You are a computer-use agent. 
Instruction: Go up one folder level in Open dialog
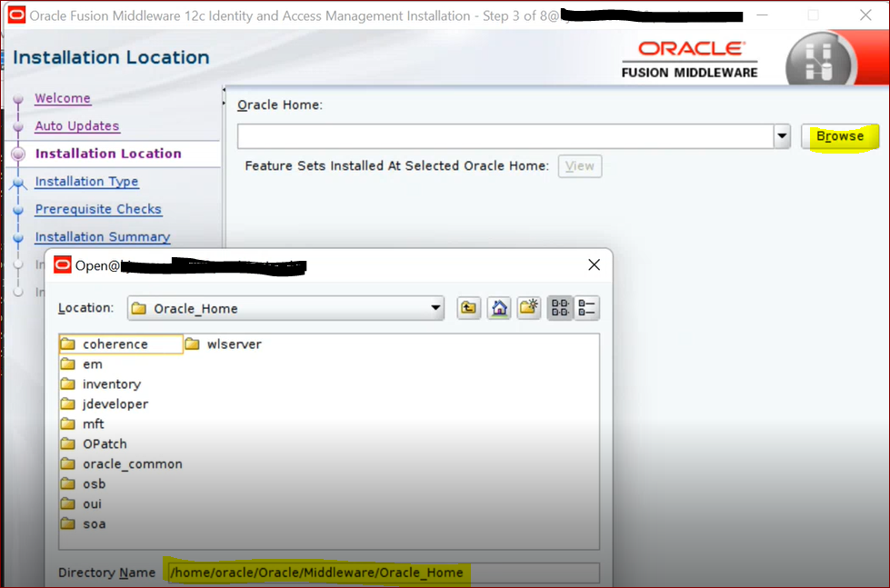coord(469,308)
